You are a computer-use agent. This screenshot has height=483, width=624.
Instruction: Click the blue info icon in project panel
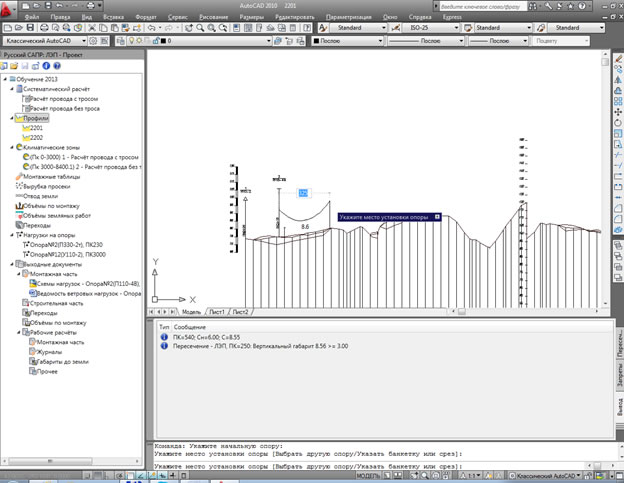click(x=46, y=66)
